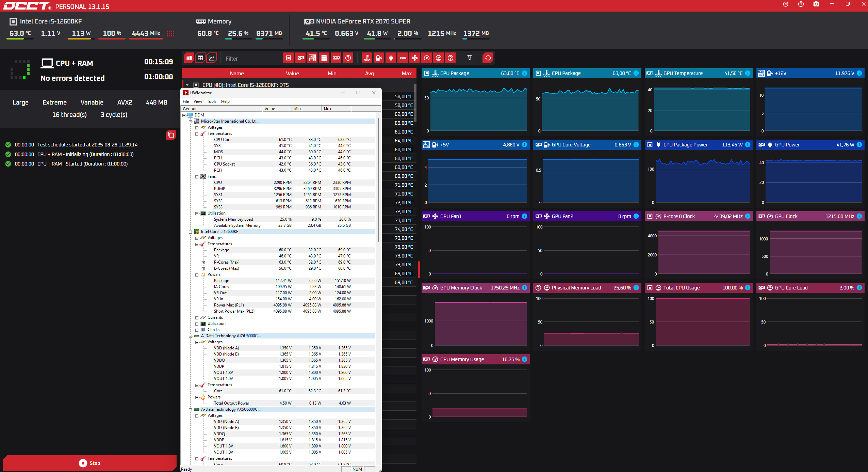
Task: Click the motherboard hardware filter icon
Action: pyautogui.click(x=312, y=58)
